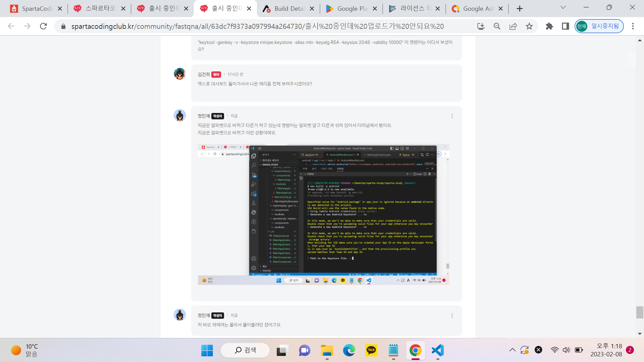Close the Google Play tab
The image size is (644, 362).
(x=375, y=9)
